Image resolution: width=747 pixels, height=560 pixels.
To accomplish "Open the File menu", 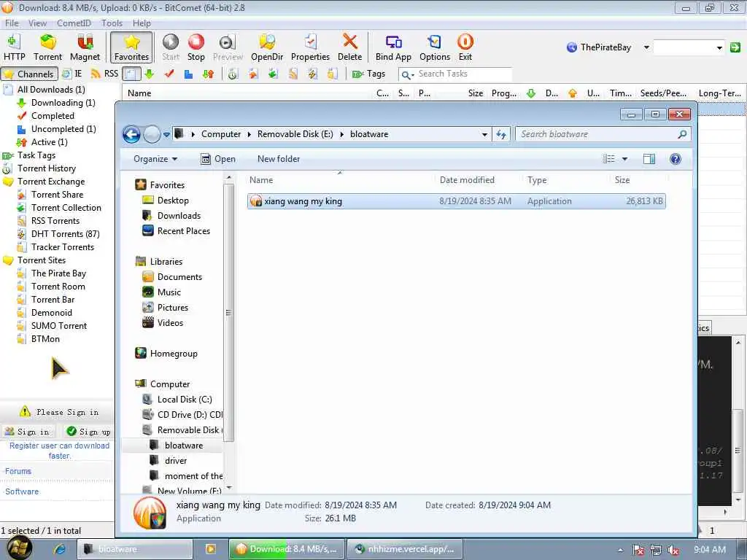I will click(12, 23).
